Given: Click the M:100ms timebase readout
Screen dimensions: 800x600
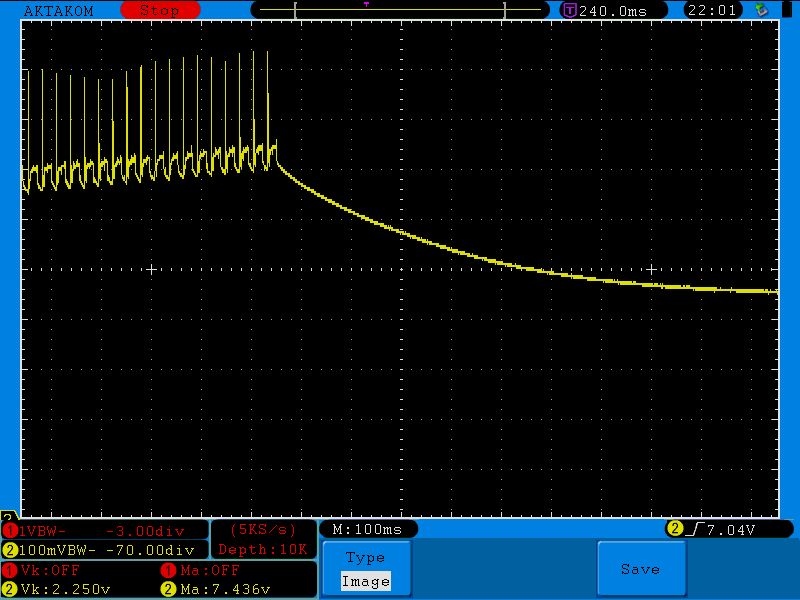Looking at the screenshot, I should pos(367,529).
